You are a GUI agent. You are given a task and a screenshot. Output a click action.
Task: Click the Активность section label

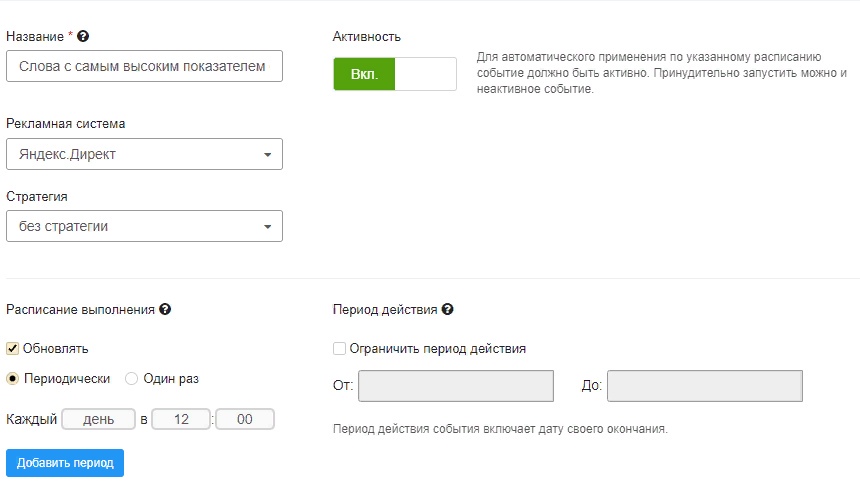[x=367, y=37]
